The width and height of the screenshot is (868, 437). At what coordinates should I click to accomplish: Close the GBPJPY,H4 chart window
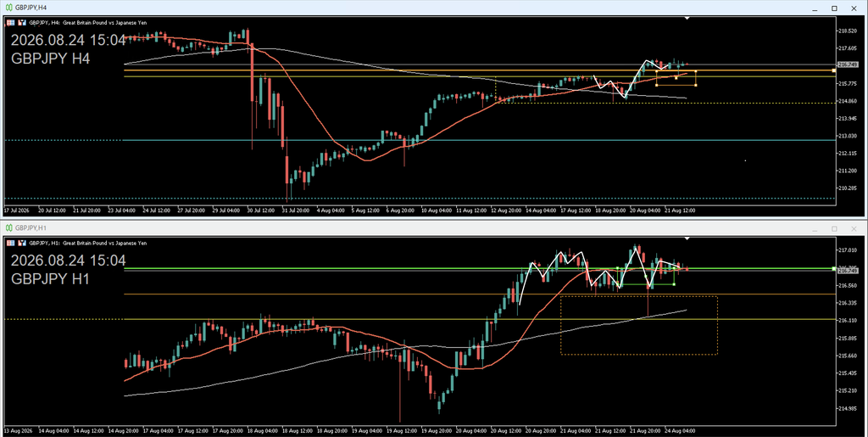pyautogui.click(x=853, y=8)
